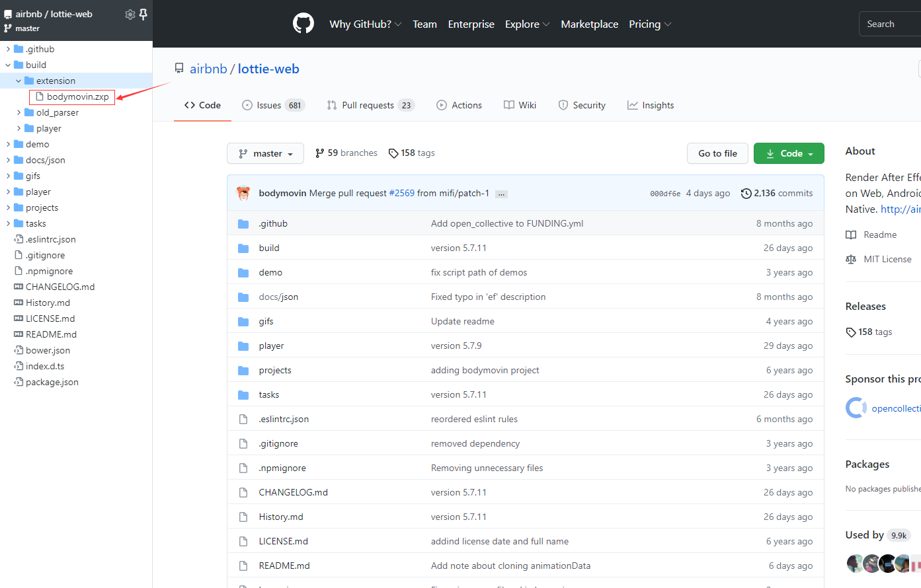The height and width of the screenshot is (588, 921).
Task: Collapse the extension folder in the file tree
Action: coord(17,80)
